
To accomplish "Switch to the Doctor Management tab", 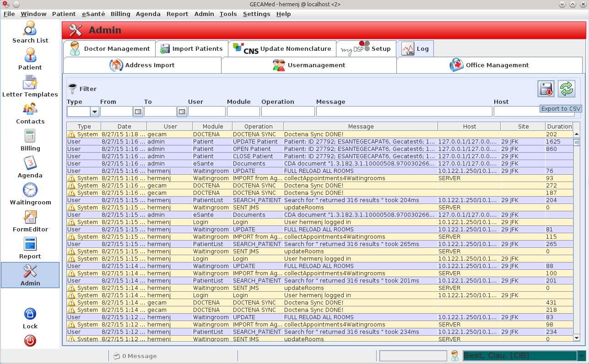I will tap(109, 48).
